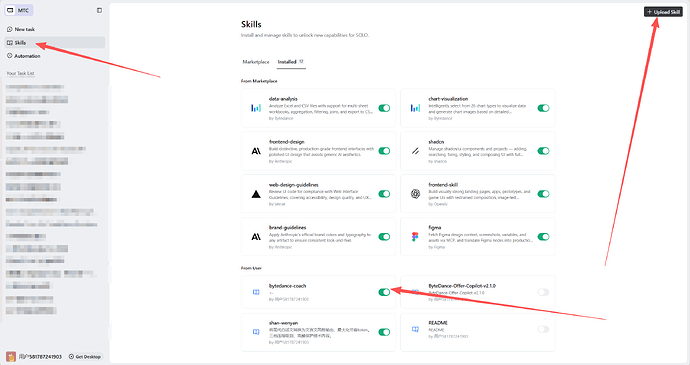Open the ByteDance-Offer-Copilot-v2.1.0 skill title
690x365 pixels.
click(462, 286)
